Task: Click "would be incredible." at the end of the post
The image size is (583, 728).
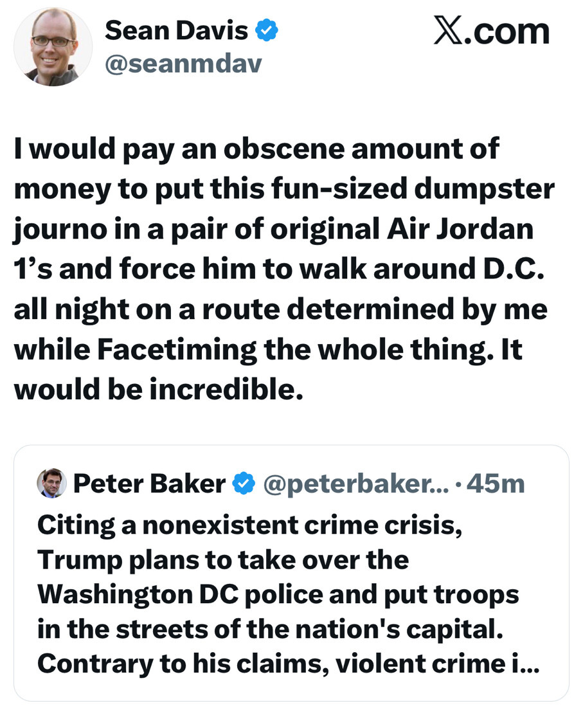Action: (157, 390)
